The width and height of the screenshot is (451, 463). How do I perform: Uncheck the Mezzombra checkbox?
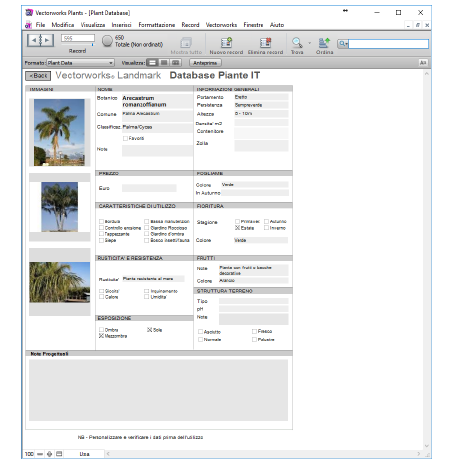[101, 336]
